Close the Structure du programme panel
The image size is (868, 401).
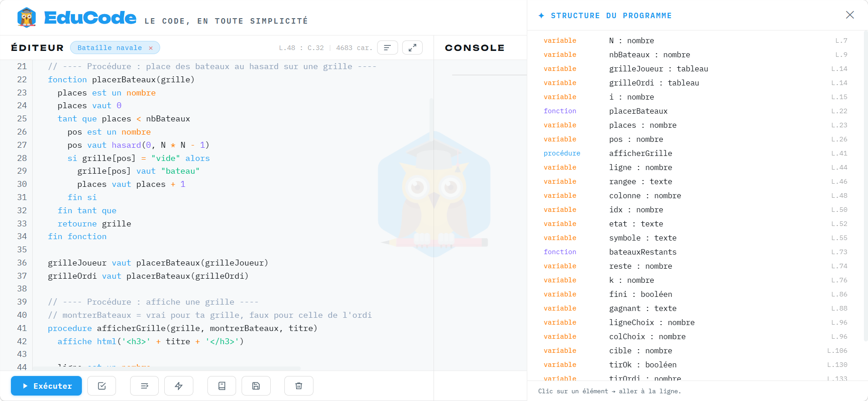point(850,15)
